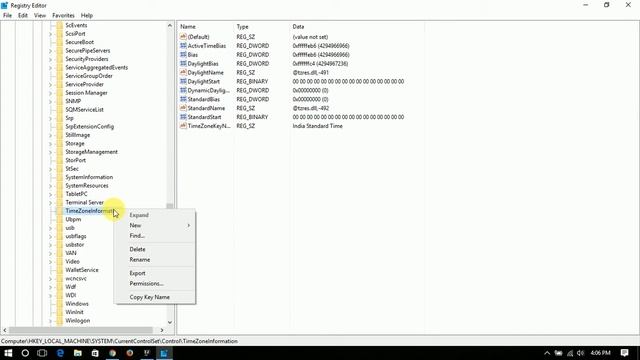Open Task View on taskbar
The width and height of the screenshot is (640, 360).
point(42,353)
